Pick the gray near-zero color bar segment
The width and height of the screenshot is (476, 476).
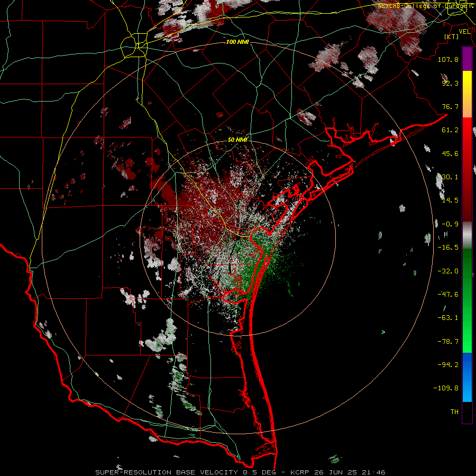pos(467,235)
